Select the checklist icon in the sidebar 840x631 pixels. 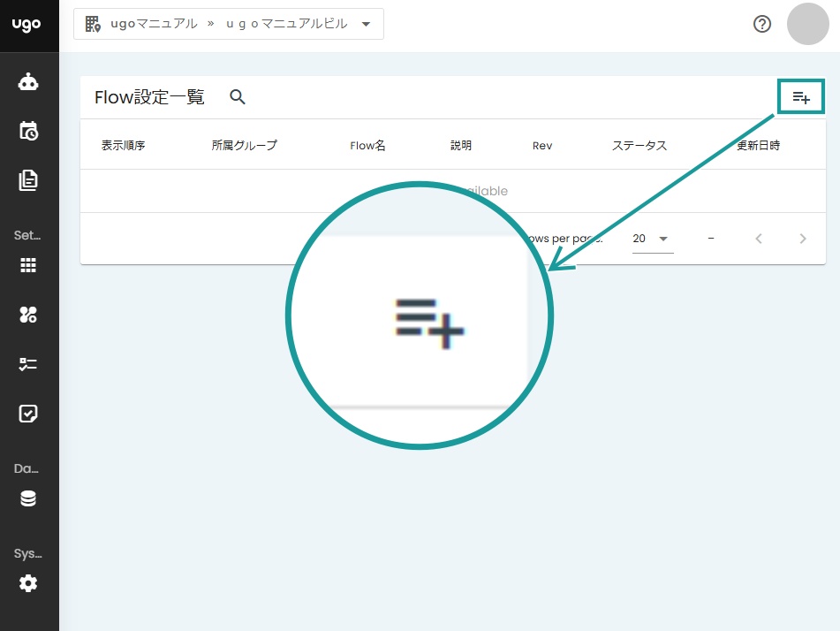coord(29,363)
